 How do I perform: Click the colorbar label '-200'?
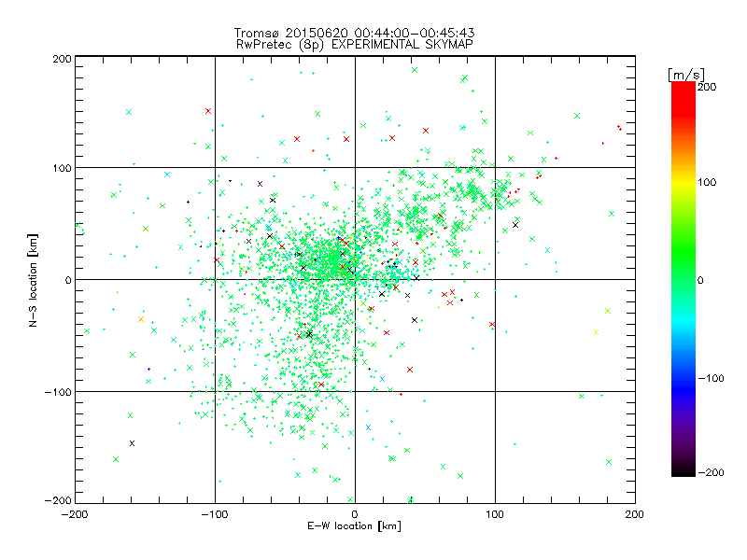pos(712,472)
